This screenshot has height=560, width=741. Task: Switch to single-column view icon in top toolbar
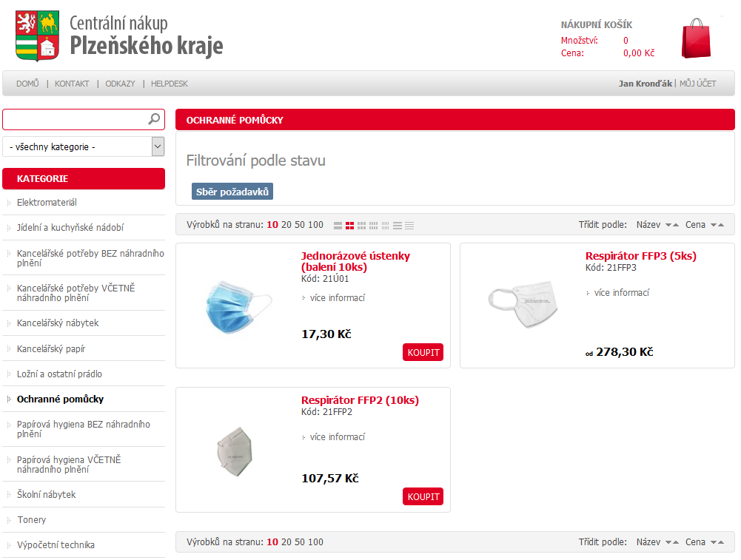tap(338, 226)
